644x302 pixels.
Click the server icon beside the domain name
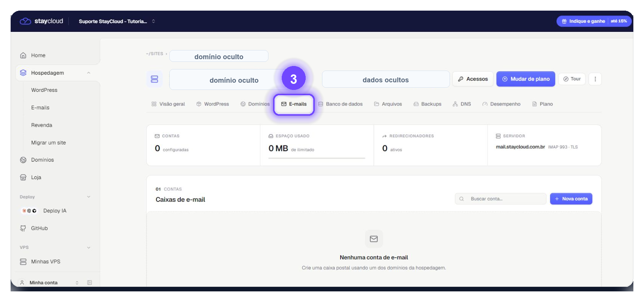click(x=155, y=79)
